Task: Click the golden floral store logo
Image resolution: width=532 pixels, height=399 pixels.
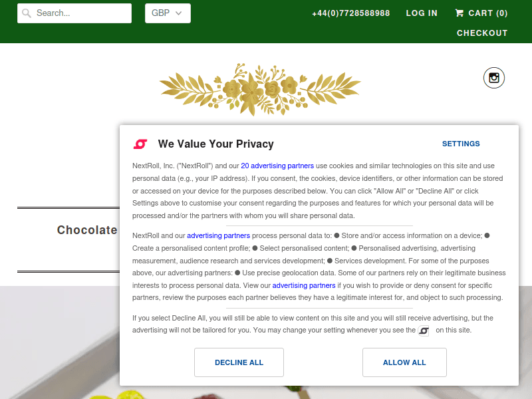Action: click(x=260, y=89)
